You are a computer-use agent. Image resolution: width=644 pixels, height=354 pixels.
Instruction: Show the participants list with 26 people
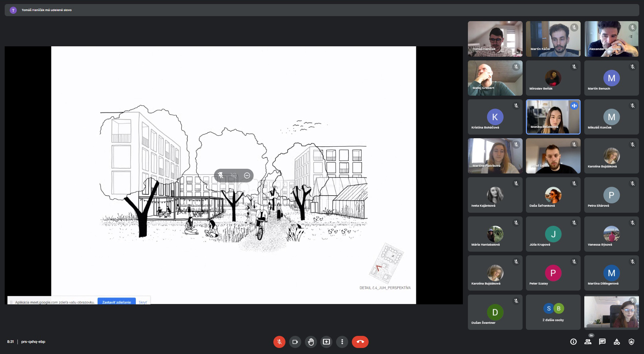(x=588, y=342)
